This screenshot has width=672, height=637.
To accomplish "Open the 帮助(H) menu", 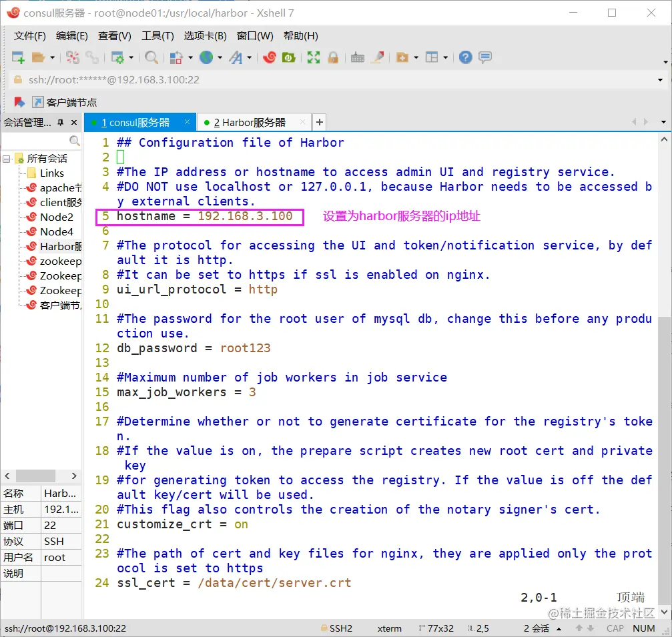I will click(x=301, y=36).
